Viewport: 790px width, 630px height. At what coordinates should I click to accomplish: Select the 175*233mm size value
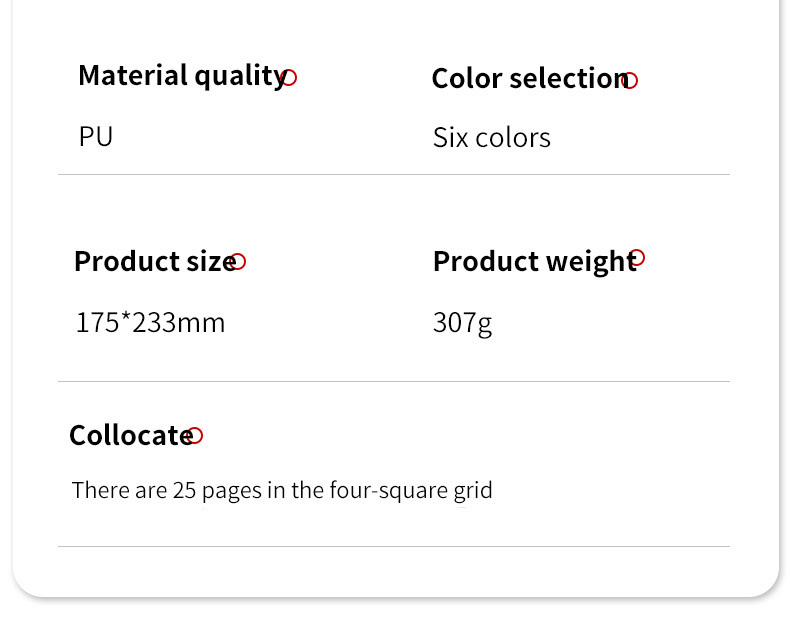pos(150,323)
